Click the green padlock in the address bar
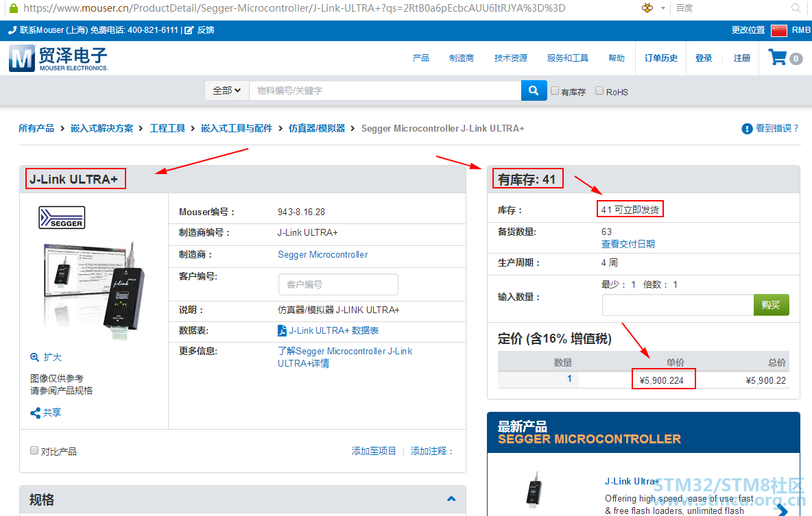This screenshot has width=812, height=516. coord(14,8)
